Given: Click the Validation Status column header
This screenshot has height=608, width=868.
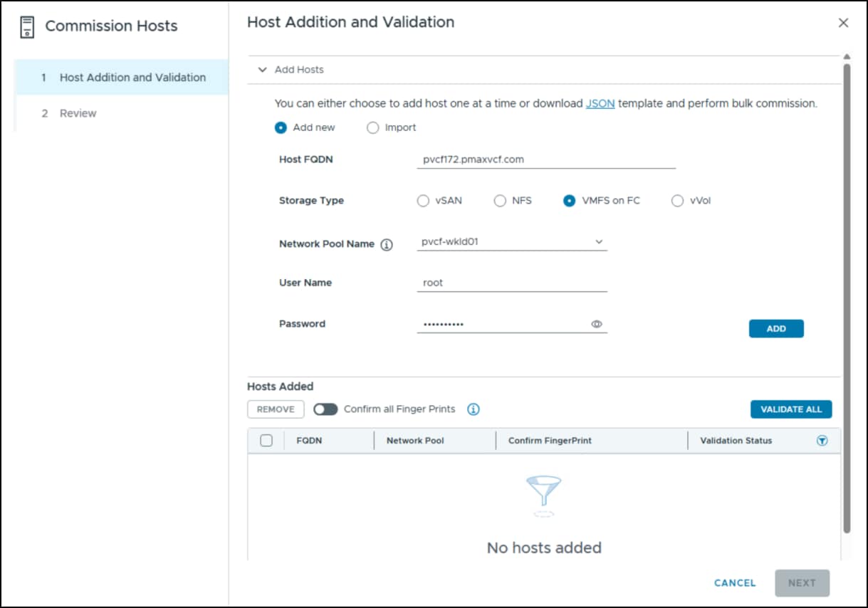Looking at the screenshot, I should (736, 441).
